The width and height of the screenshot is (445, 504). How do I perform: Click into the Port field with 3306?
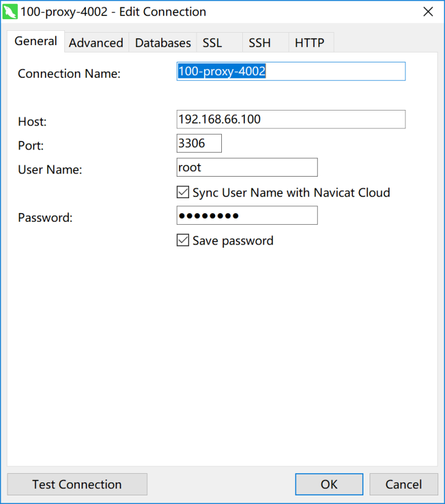(x=199, y=143)
